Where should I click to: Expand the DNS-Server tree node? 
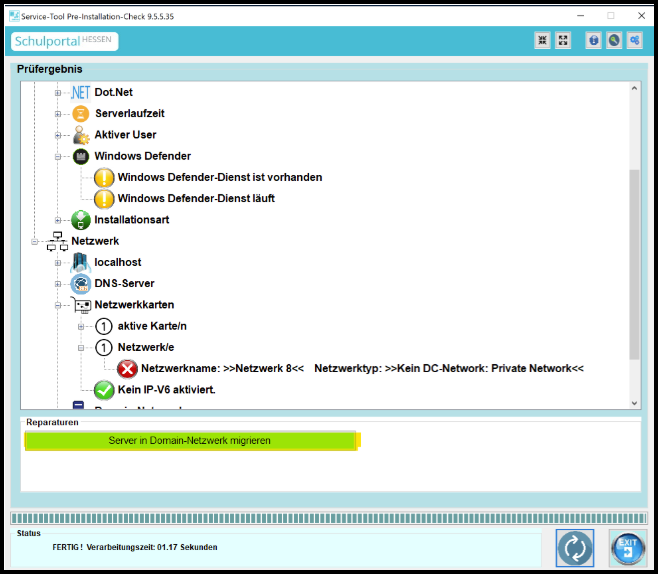tap(58, 284)
